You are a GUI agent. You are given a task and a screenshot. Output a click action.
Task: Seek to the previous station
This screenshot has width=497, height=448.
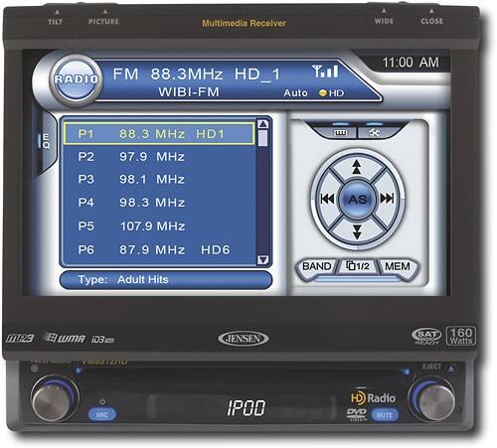tap(327, 199)
